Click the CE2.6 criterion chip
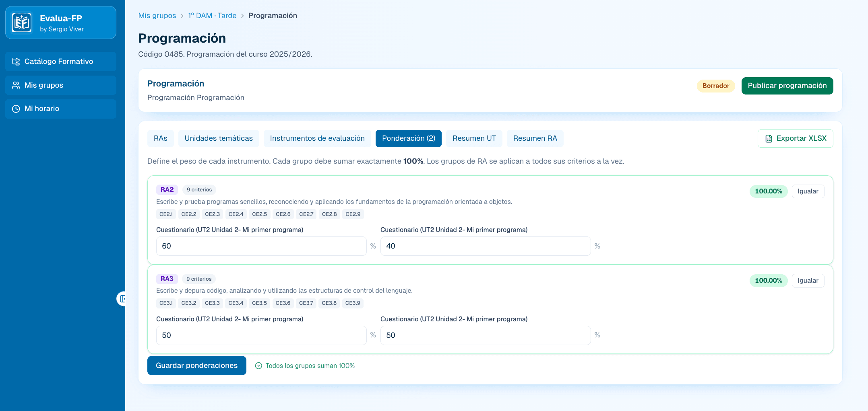868x411 pixels. pyautogui.click(x=283, y=214)
